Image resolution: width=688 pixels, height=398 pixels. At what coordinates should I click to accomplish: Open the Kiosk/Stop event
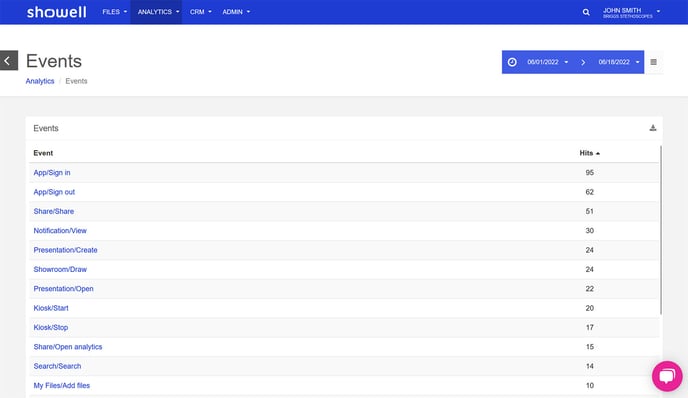(x=51, y=327)
